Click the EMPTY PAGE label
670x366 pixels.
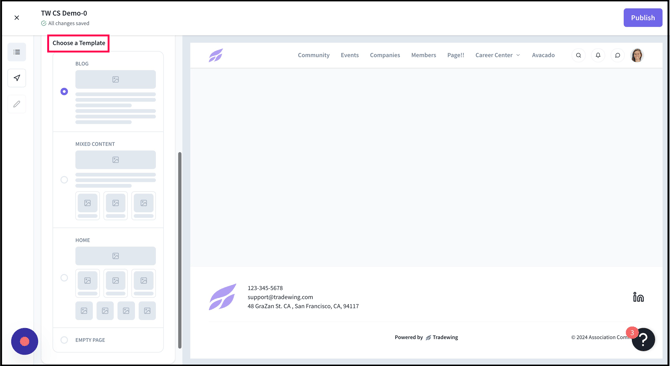coord(90,340)
